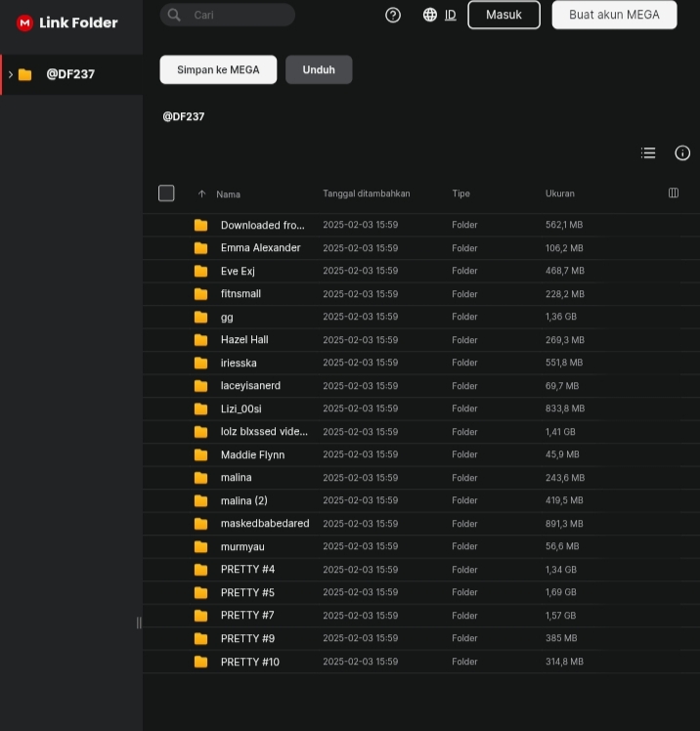
Task: Click the Unduh download button
Action: (x=319, y=69)
